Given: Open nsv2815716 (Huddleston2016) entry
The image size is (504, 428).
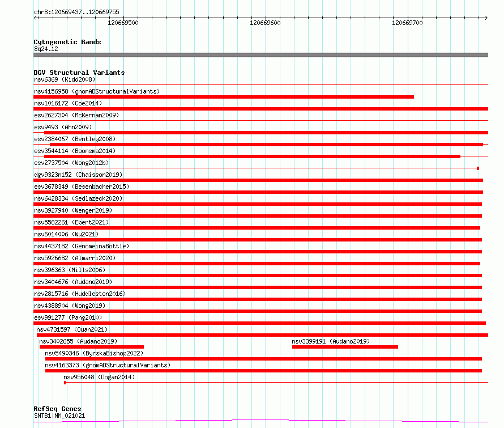Looking at the screenshot, I should (x=80, y=294).
